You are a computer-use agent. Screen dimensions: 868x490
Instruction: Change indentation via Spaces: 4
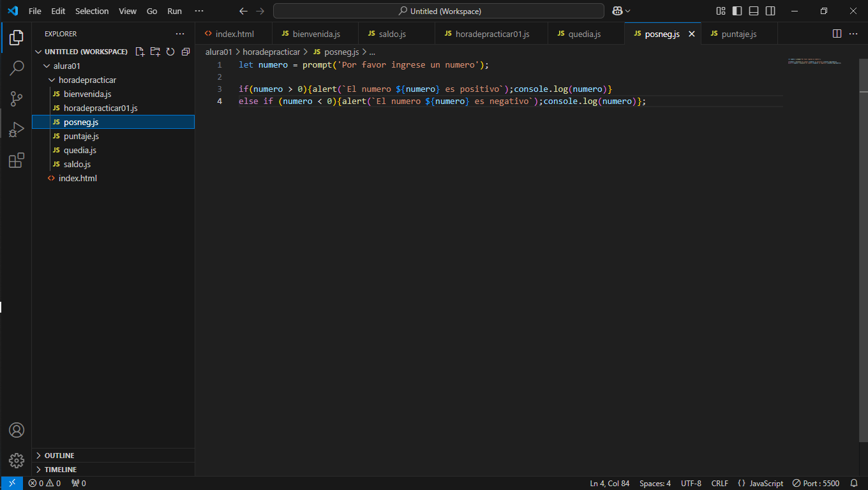click(655, 483)
